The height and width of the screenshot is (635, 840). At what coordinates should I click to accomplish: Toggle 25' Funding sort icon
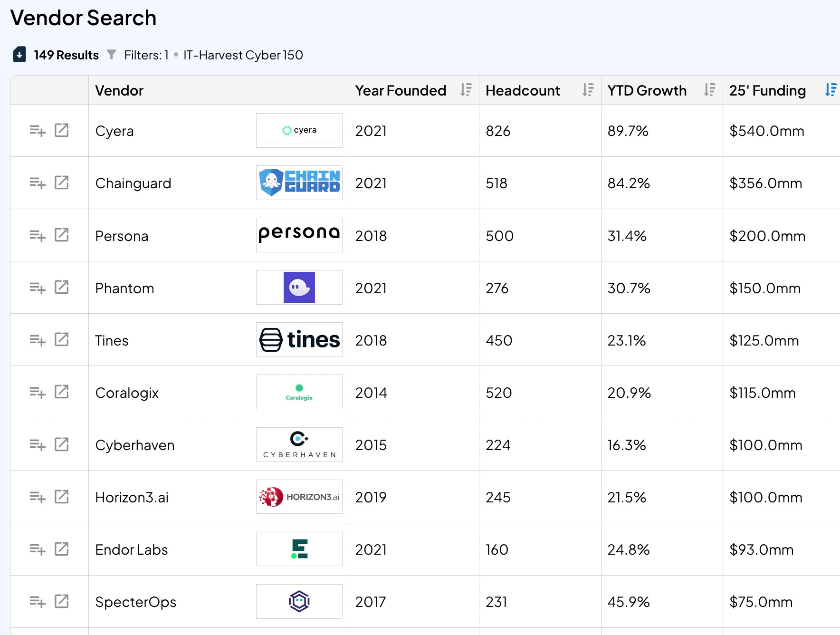[831, 90]
